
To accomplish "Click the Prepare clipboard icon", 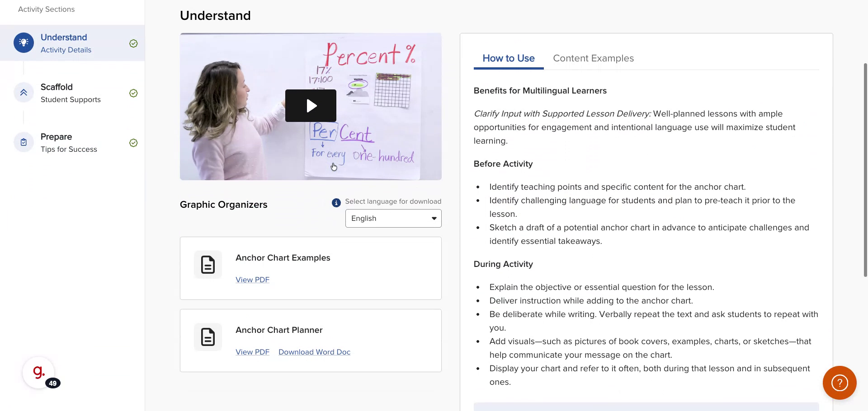I will pyautogui.click(x=24, y=142).
